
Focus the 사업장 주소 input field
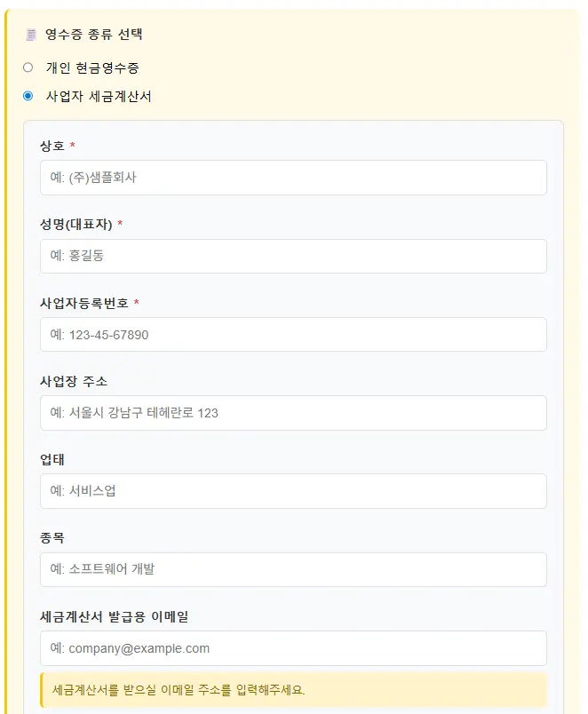point(293,412)
